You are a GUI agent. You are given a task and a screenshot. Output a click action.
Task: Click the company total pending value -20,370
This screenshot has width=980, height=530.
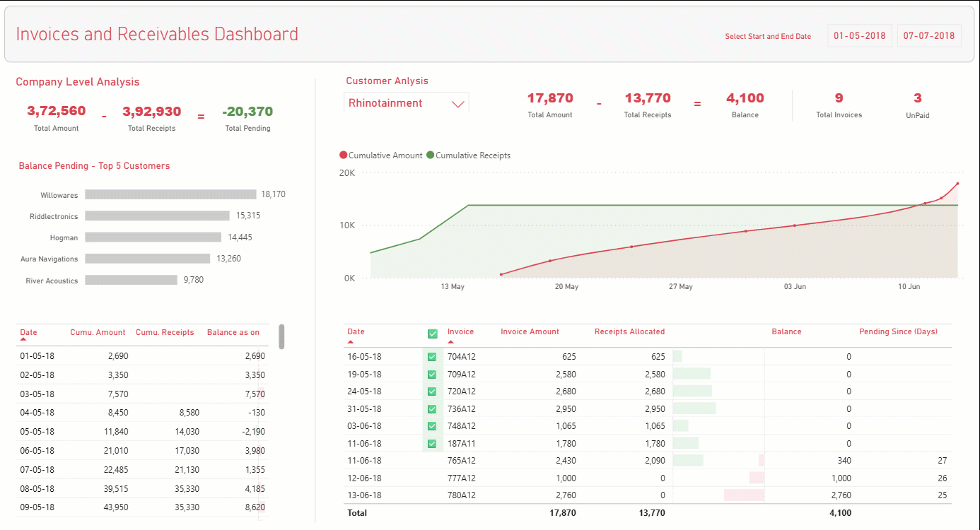[x=247, y=112]
